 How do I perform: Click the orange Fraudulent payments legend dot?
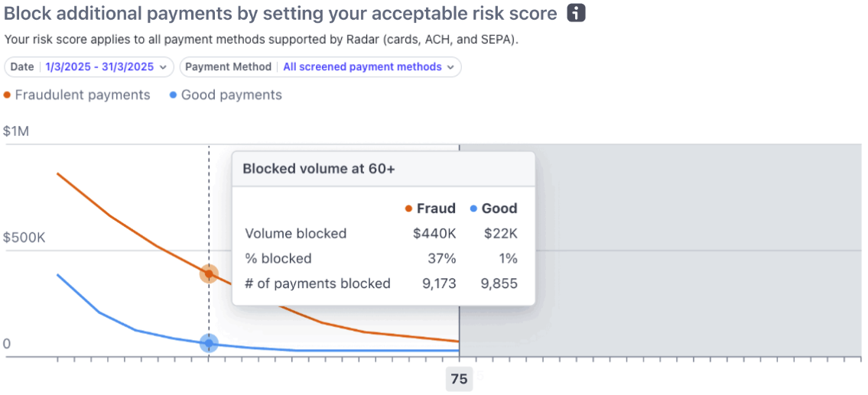click(8, 96)
